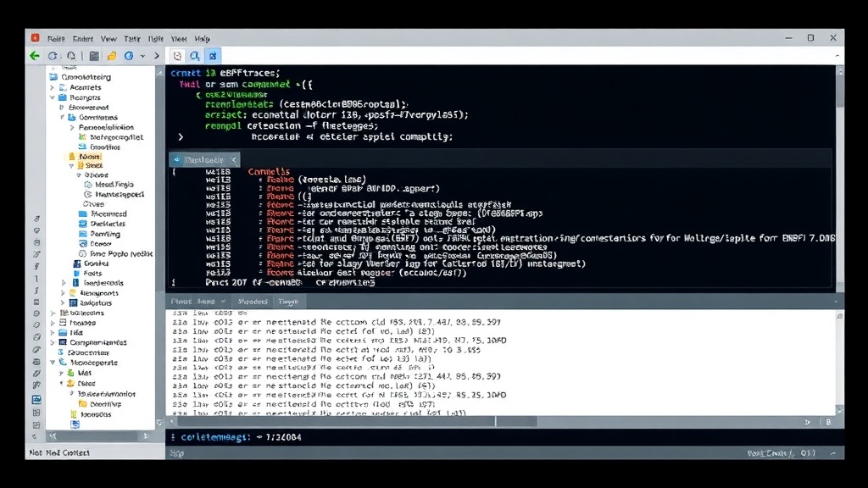
Task: Collapse the bottom panel with its right-edge chevron
Action: pos(836,302)
